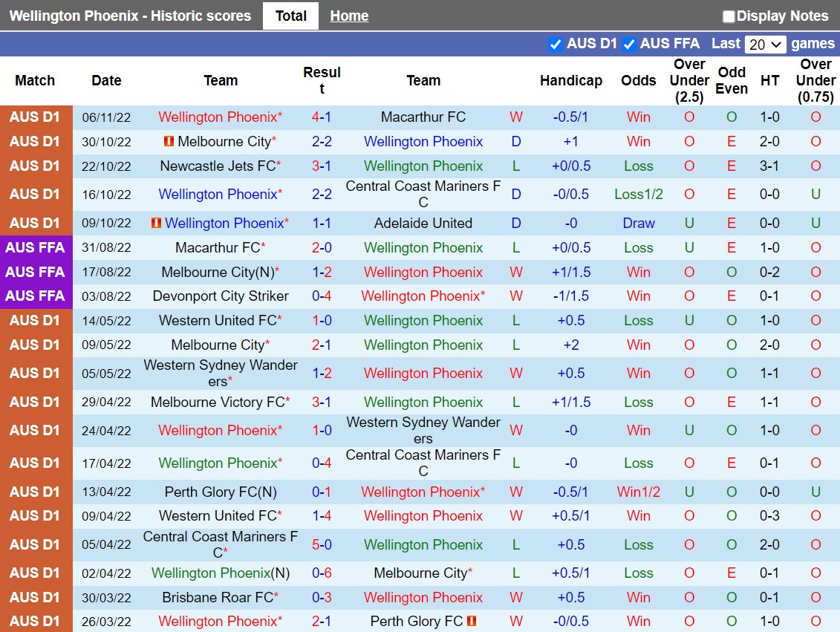Click red card icon in the 09/10/22 row
840x632 pixels.
click(156, 224)
